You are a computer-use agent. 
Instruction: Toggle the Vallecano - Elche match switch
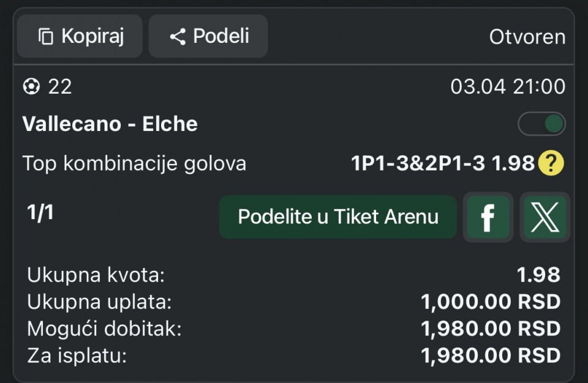click(x=541, y=124)
